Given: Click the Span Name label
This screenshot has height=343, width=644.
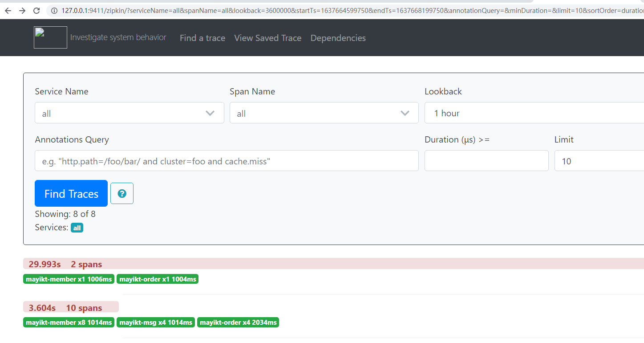Looking at the screenshot, I should (x=252, y=91).
